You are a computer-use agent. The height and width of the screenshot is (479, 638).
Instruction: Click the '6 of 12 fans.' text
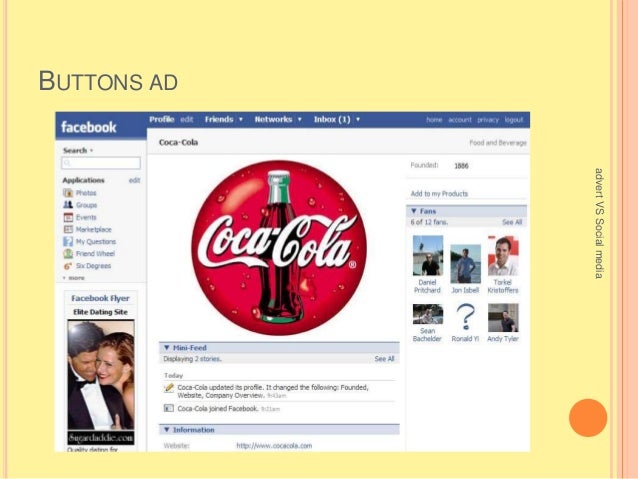click(429, 222)
